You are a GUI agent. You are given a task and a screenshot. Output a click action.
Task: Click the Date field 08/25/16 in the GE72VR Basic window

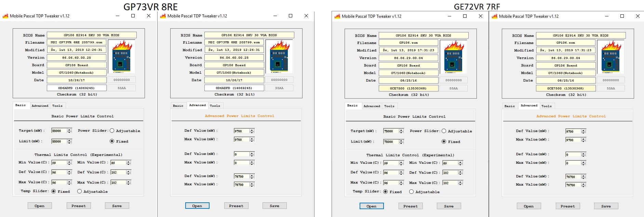[x=408, y=81]
